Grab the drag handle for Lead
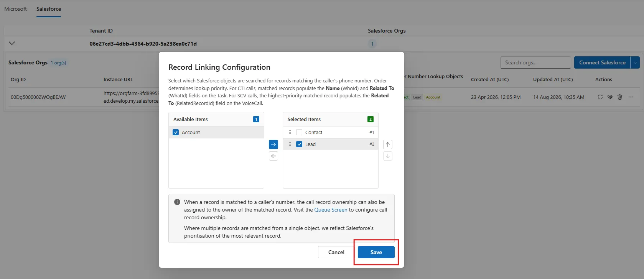This screenshot has height=279, width=644. [290, 144]
